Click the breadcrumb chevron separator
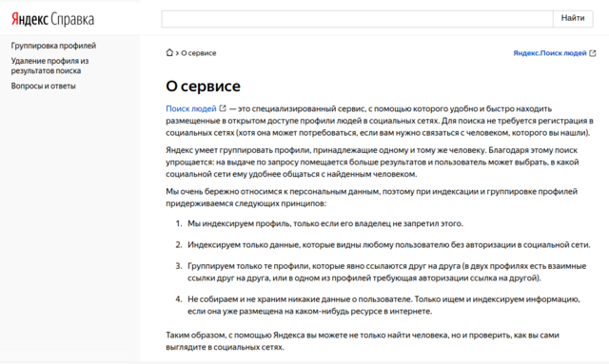 click(177, 53)
